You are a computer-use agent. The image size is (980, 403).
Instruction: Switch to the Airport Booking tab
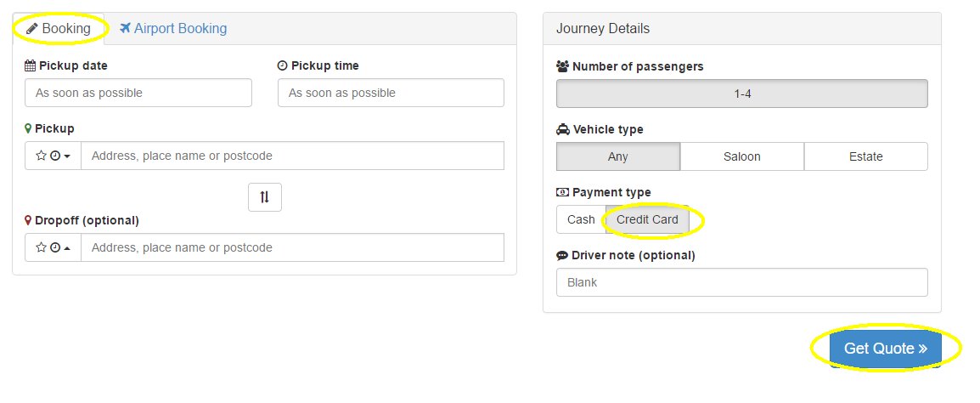click(173, 28)
